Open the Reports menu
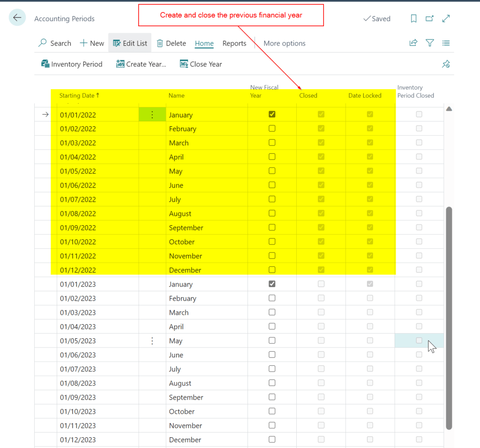480x448 pixels. [x=234, y=43]
